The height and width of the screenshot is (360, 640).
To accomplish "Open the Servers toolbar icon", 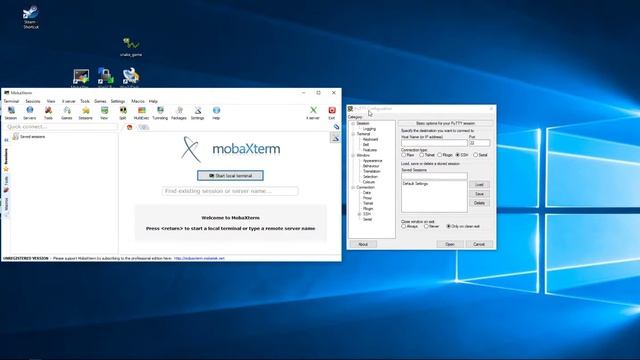I will [x=29, y=113].
